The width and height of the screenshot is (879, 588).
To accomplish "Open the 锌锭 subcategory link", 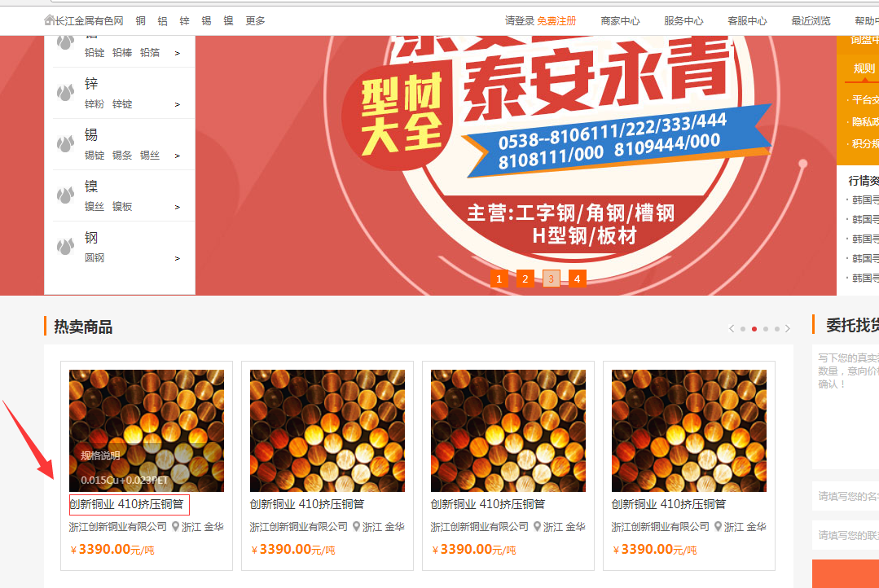I will pyautogui.click(x=122, y=104).
